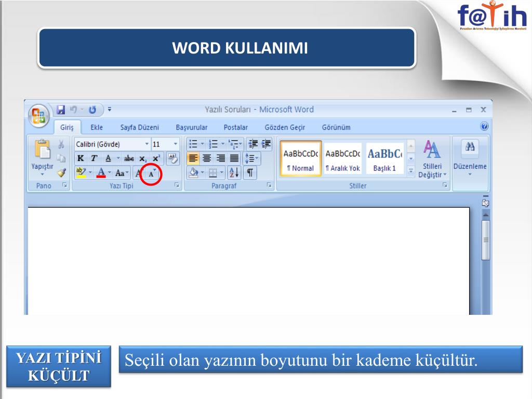Screen dimensions: 532x399
Task: Toggle italic with the T button
Action: tap(94, 158)
